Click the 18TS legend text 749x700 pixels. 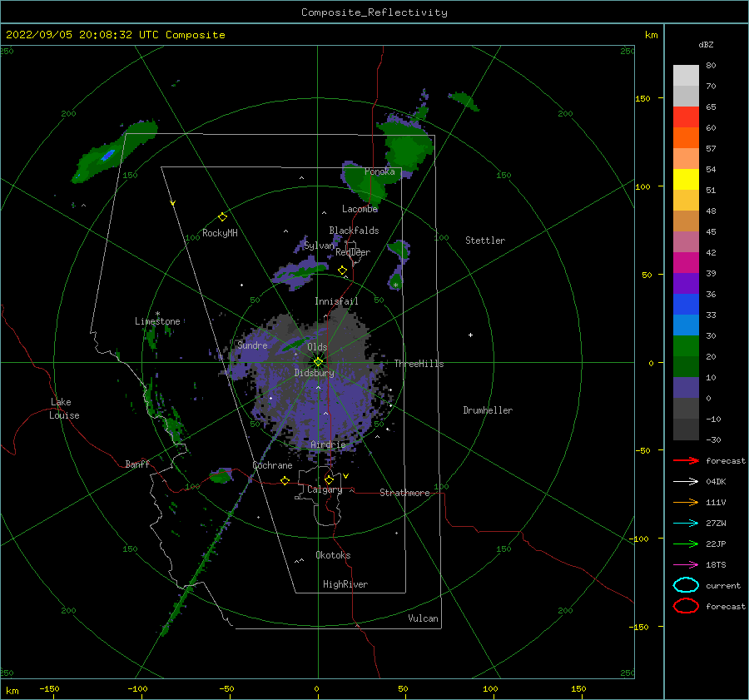(716, 565)
